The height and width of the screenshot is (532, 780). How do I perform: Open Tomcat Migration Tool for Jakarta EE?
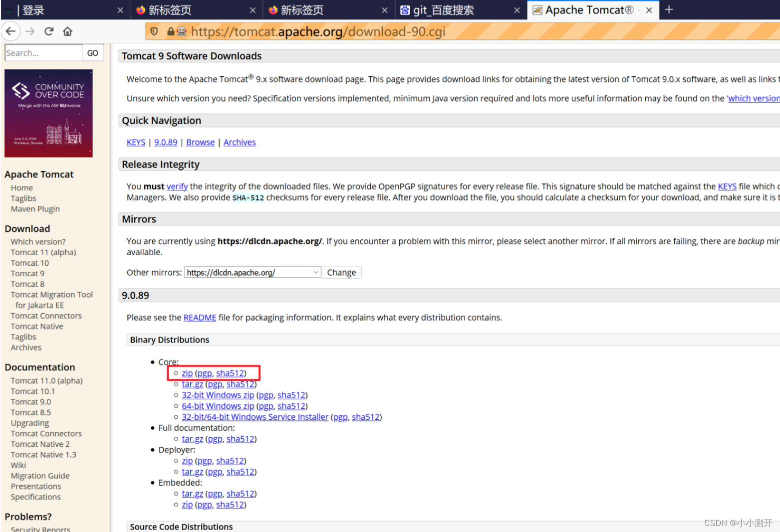point(52,300)
